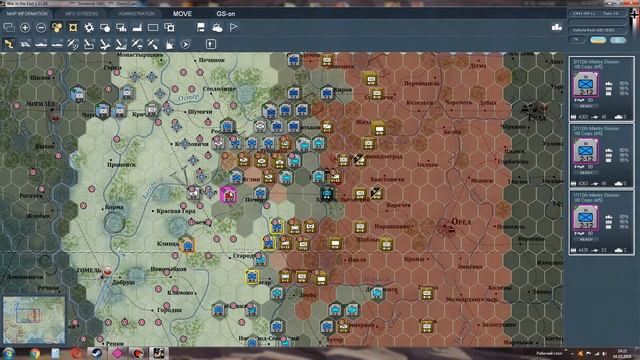The image size is (640, 360).
Task: Click the empty rectangle toolbar icon
Action: pos(153,27)
